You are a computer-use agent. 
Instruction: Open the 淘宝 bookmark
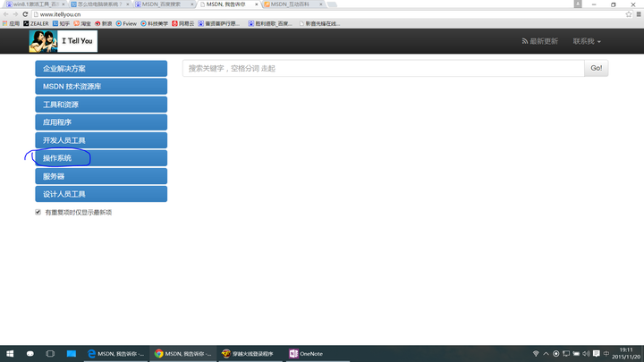[x=82, y=23]
